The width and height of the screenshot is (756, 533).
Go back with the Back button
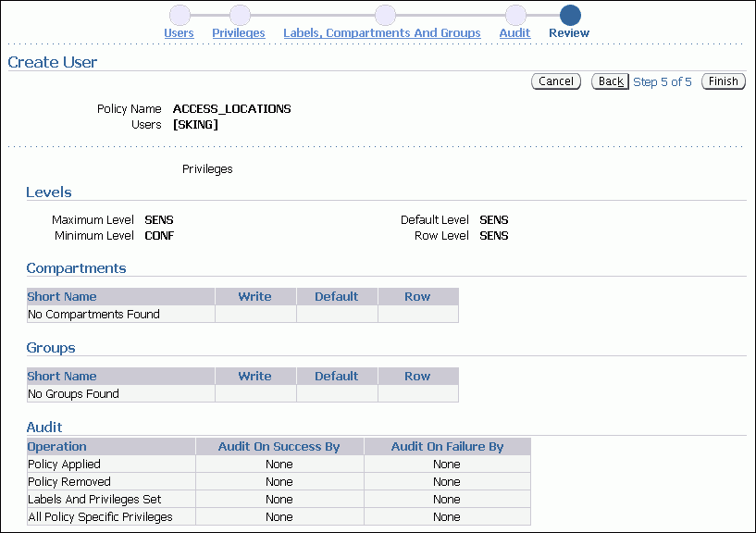(611, 81)
